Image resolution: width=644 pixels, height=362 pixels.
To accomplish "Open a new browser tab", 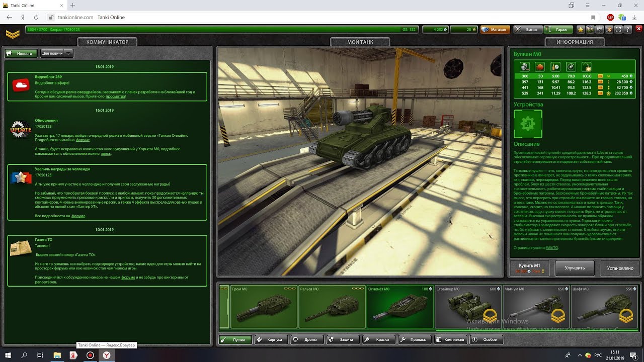I will point(72,5).
